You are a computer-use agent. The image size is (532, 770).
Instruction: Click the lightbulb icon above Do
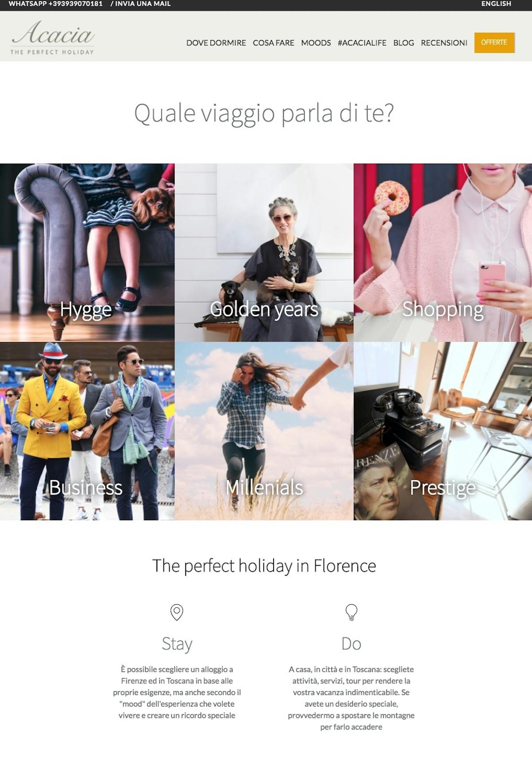click(x=351, y=612)
